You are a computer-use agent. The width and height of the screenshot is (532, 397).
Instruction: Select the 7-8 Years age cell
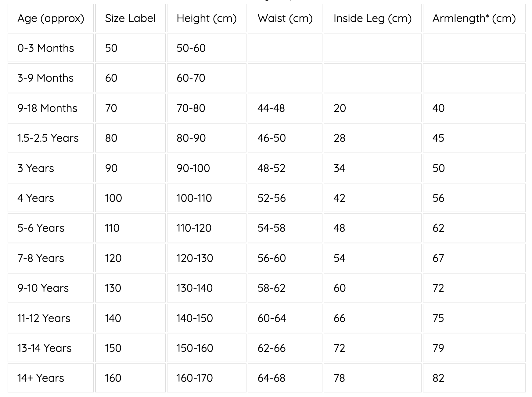(x=41, y=258)
